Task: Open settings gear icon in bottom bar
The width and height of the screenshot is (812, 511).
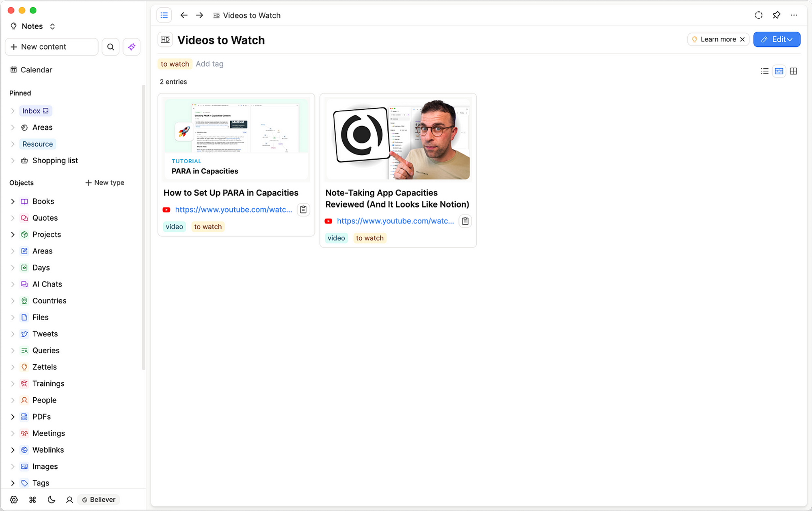Action: [x=14, y=500]
